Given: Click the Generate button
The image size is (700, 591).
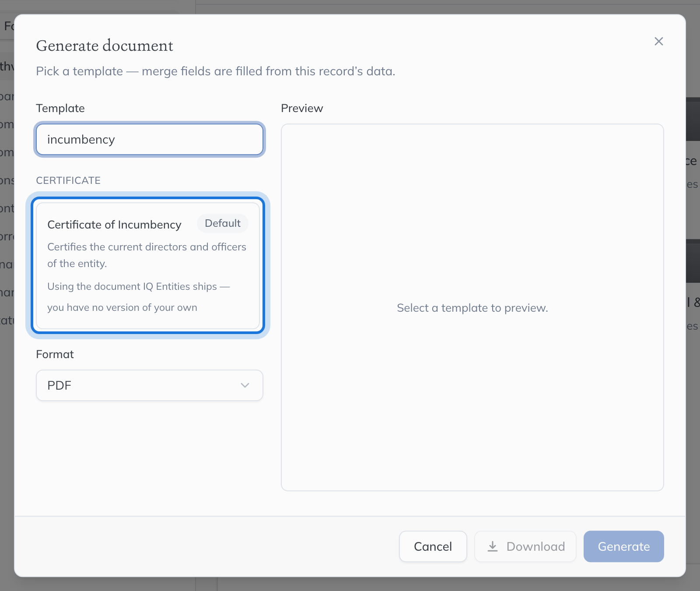Looking at the screenshot, I should [x=623, y=546].
